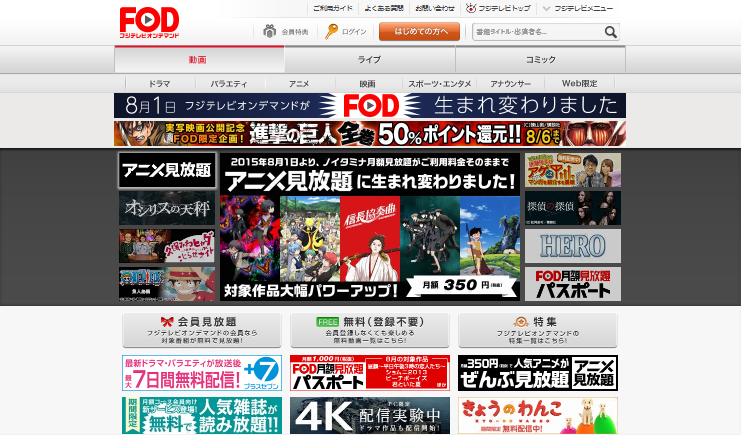Screen dimensions: 741x435
Task: Click the 人気アニメがぜんぶ見放題 banner
Action: point(538,373)
